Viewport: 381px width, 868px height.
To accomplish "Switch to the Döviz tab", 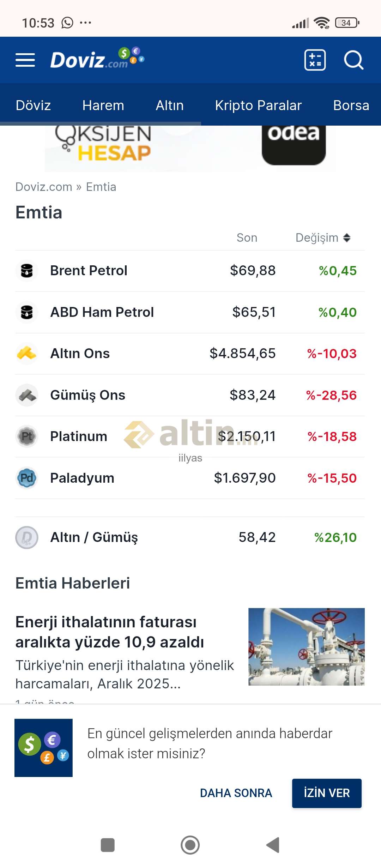I will [33, 105].
